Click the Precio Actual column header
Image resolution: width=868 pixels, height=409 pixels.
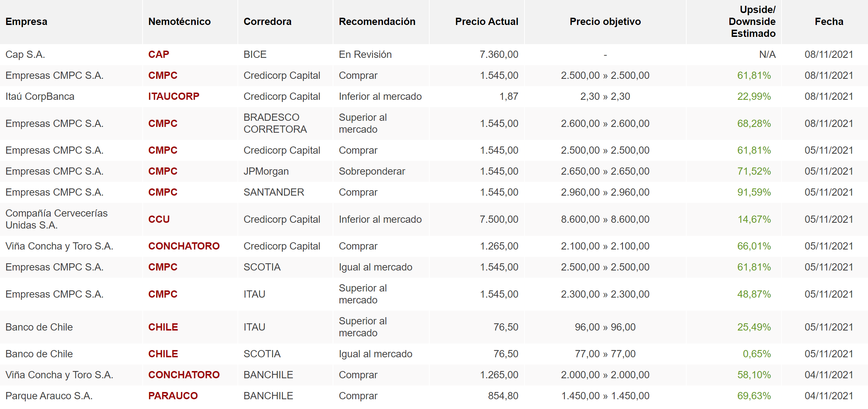(486, 22)
